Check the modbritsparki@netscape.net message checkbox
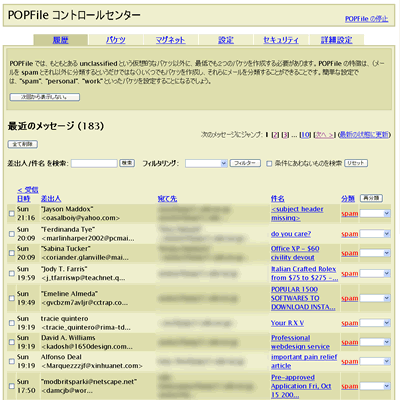 (x=12, y=386)
